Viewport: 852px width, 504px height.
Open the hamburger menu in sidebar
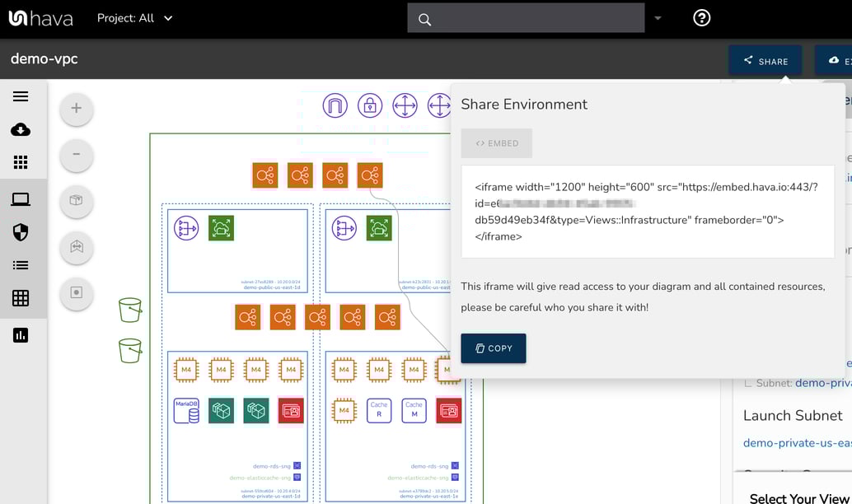21,96
